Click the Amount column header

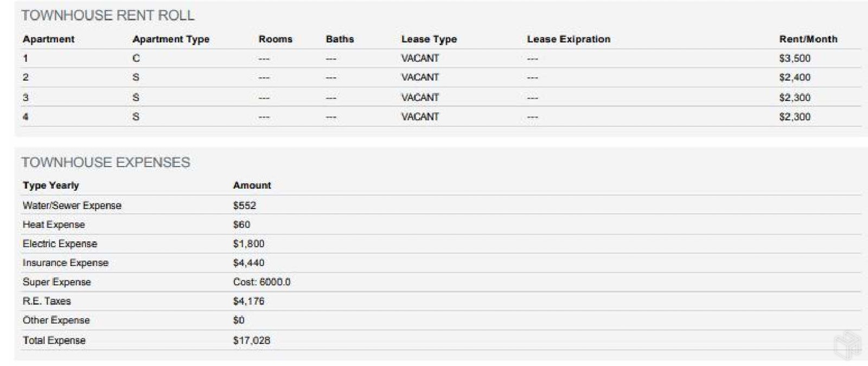point(252,185)
